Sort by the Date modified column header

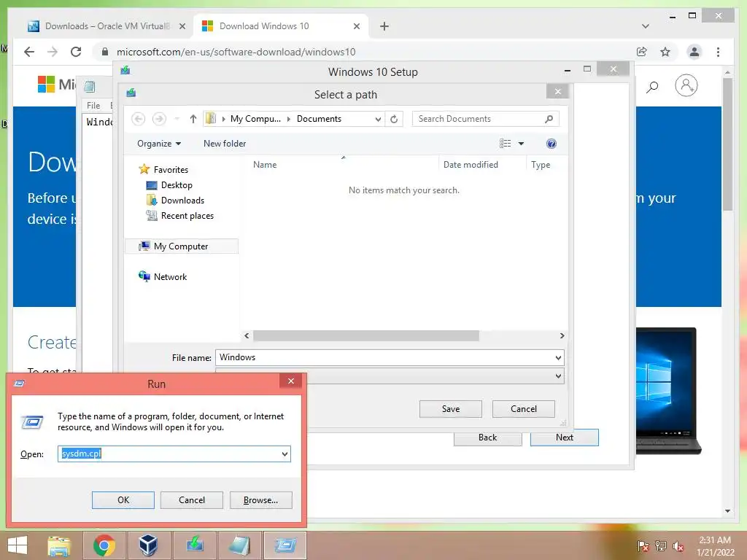coord(471,165)
